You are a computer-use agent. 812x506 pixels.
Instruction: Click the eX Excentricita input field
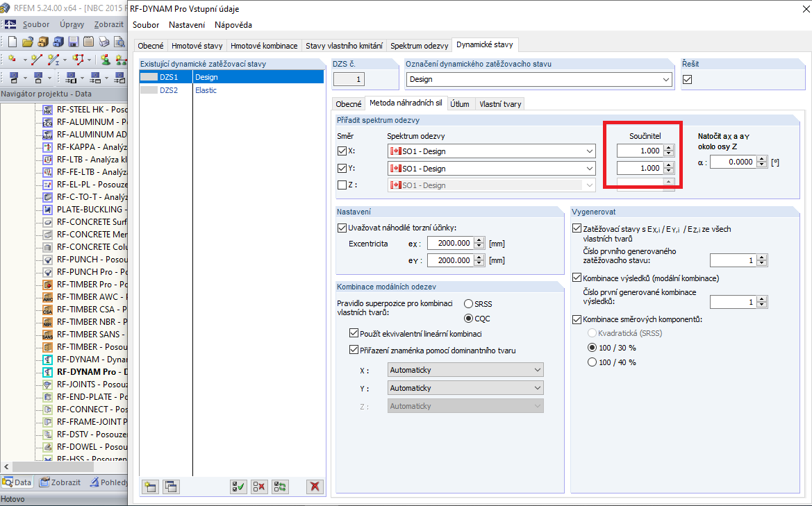449,243
